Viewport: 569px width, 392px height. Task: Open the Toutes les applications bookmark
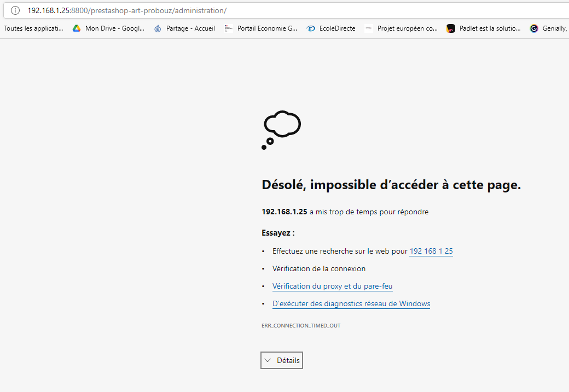[x=33, y=28]
